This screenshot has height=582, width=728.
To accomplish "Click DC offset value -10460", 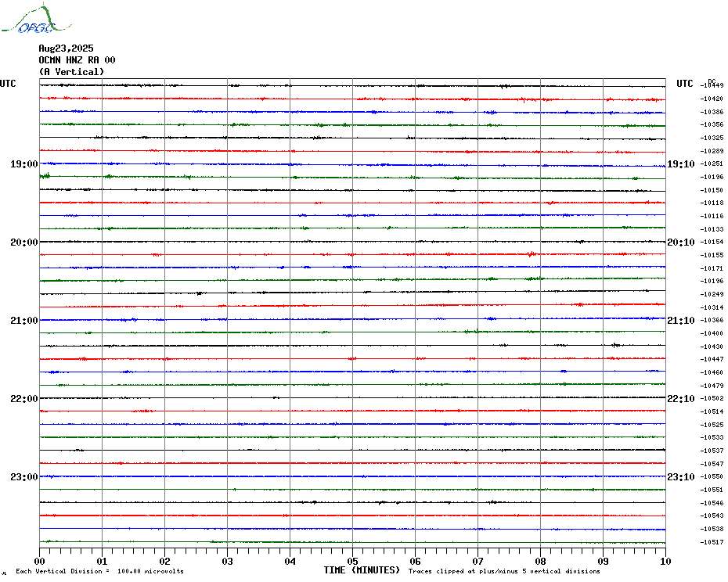I will click(x=712, y=372).
